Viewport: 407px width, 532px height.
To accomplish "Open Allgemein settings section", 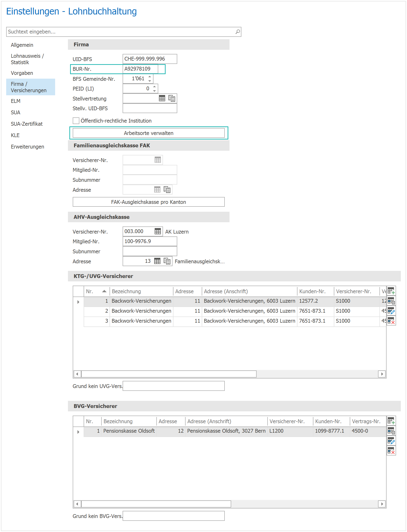I will click(x=22, y=45).
